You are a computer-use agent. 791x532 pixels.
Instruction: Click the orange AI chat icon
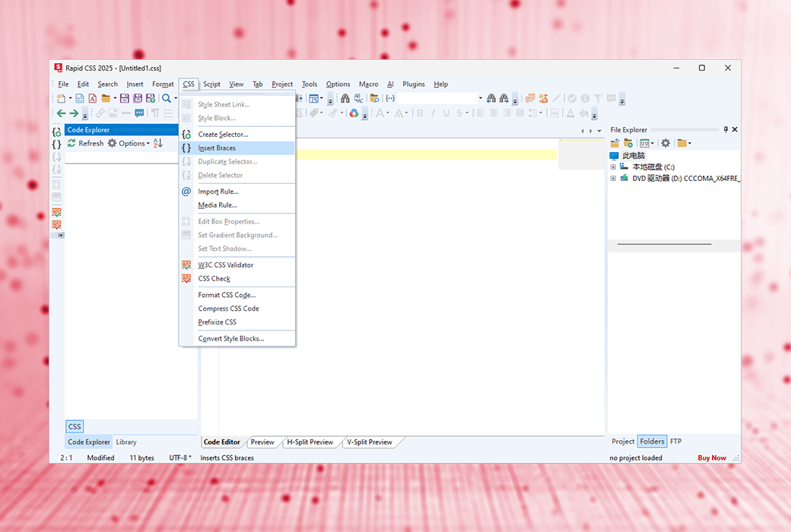click(530, 98)
